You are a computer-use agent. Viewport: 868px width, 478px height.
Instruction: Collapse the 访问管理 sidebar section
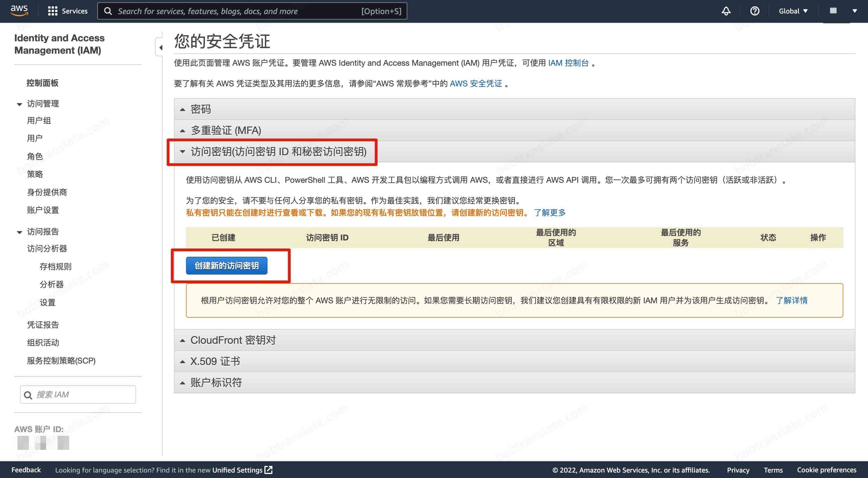pos(19,104)
